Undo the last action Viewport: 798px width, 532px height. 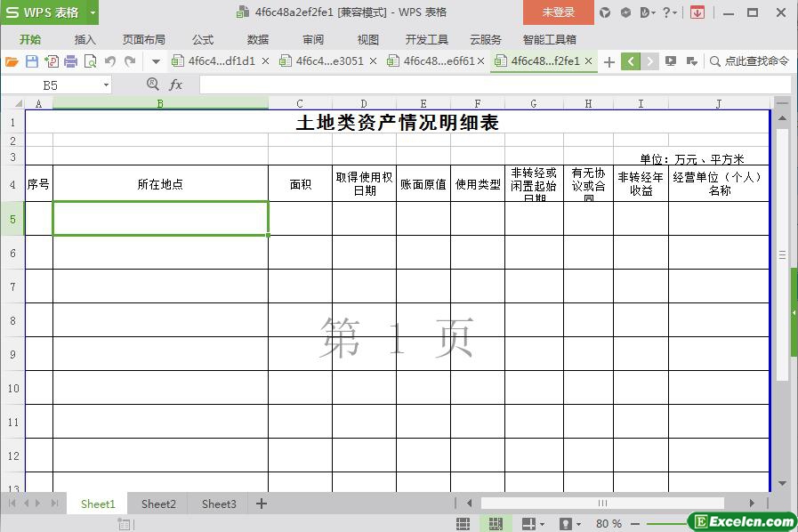[x=110, y=61]
